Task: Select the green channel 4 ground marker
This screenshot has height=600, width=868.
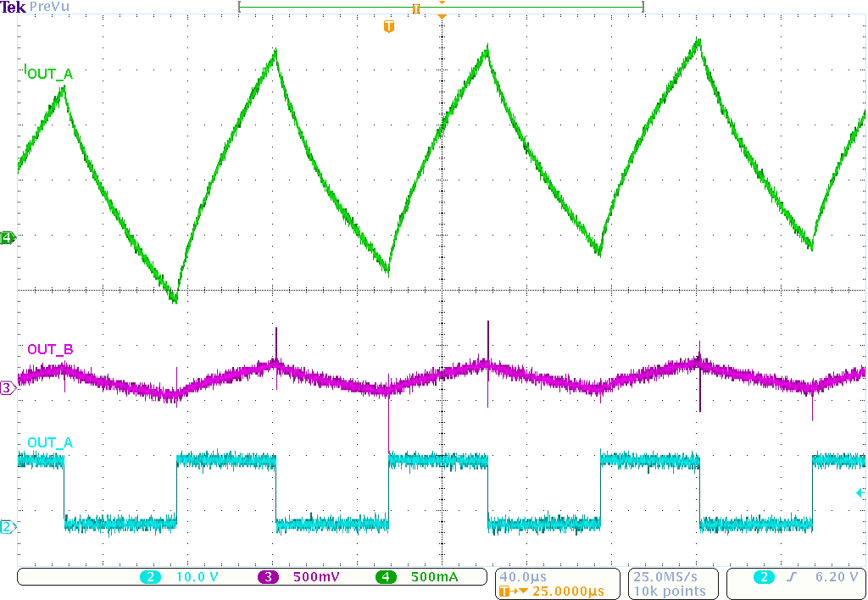Action: (x=7, y=238)
